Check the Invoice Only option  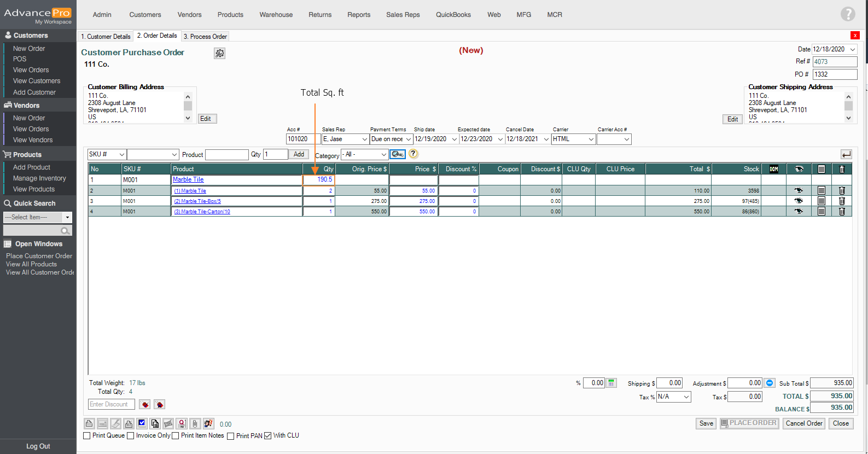tap(131, 436)
